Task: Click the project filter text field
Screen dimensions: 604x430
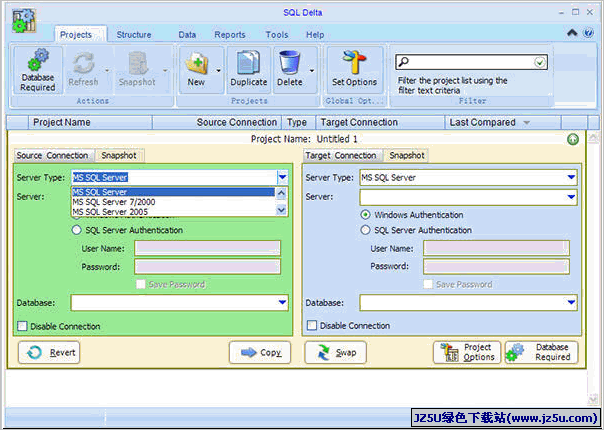Action: pos(471,62)
